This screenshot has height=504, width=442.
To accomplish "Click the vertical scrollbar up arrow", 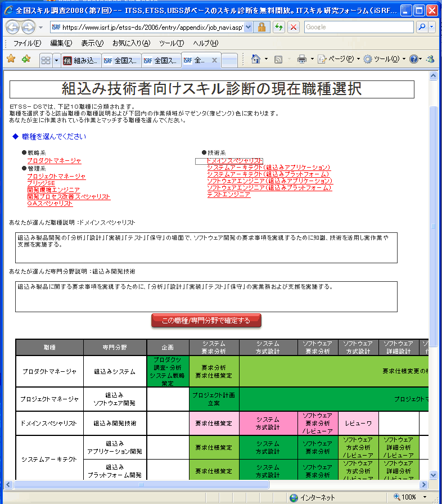I will click(x=434, y=76).
